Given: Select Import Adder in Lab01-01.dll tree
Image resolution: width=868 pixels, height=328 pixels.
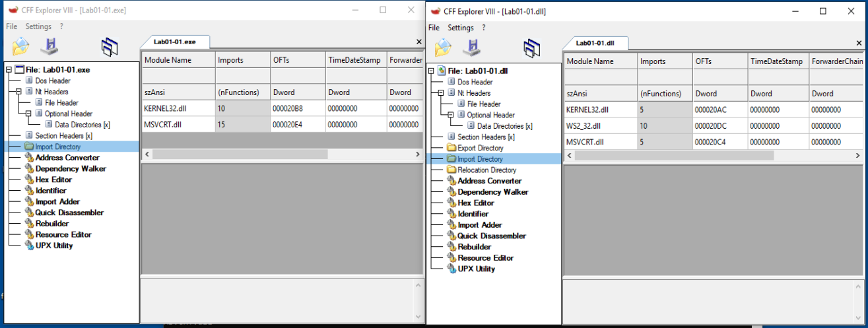Looking at the screenshot, I should click(480, 225).
